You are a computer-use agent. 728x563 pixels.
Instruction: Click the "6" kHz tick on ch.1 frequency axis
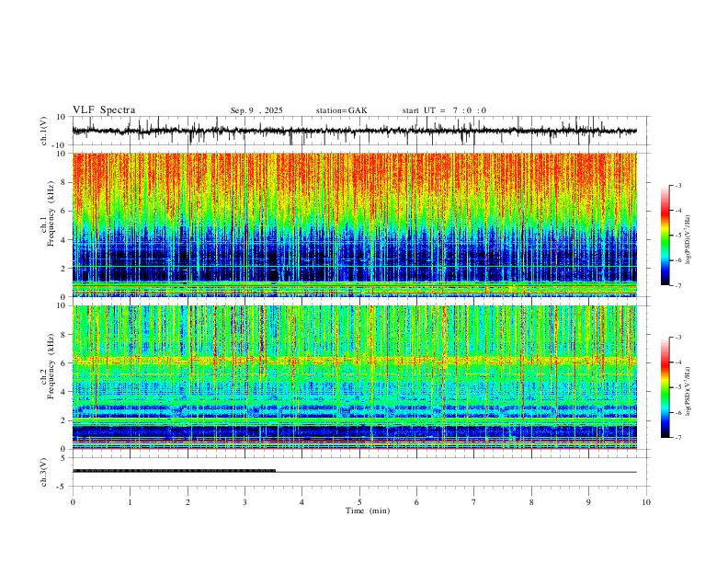63,211
